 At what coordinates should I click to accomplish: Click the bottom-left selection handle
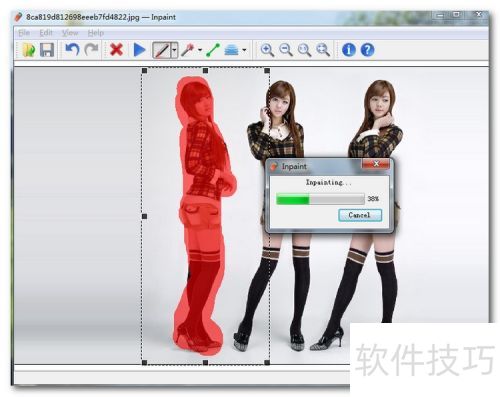pos(144,362)
